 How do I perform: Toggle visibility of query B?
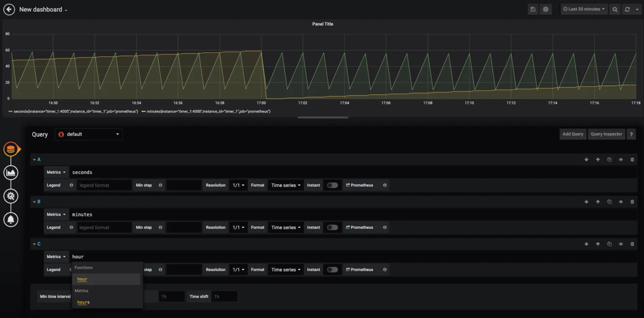pyautogui.click(x=621, y=202)
